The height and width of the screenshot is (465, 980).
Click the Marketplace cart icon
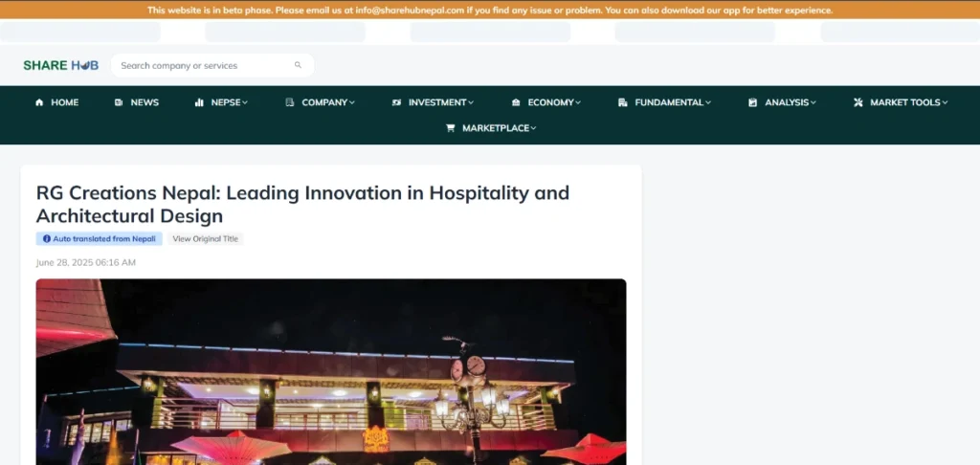point(450,128)
